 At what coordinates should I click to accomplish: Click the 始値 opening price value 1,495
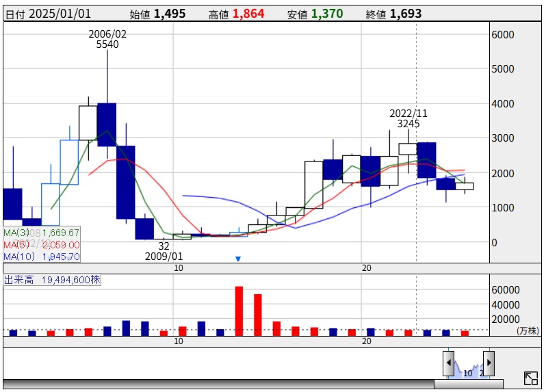tap(170, 14)
